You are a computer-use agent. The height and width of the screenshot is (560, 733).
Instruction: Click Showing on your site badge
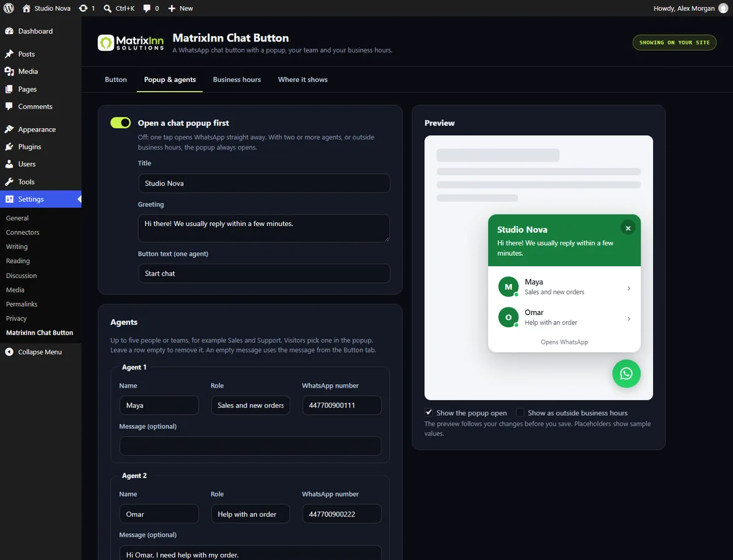(674, 43)
